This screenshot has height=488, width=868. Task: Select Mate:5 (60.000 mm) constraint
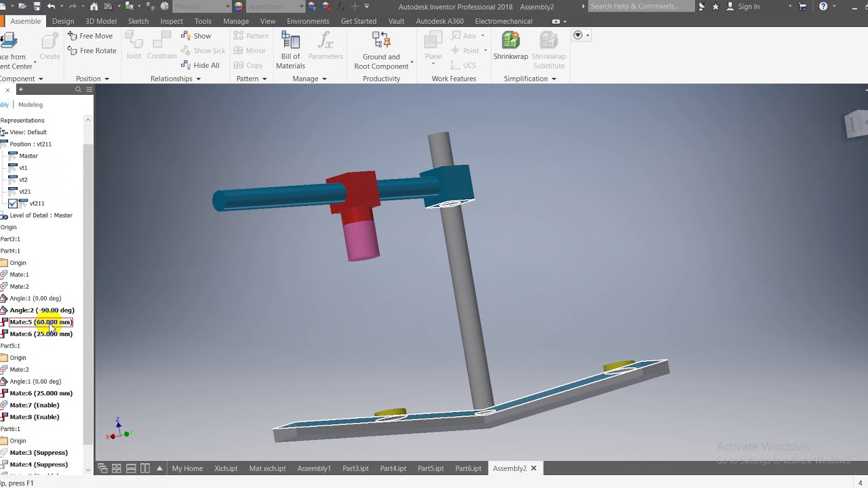click(x=41, y=322)
